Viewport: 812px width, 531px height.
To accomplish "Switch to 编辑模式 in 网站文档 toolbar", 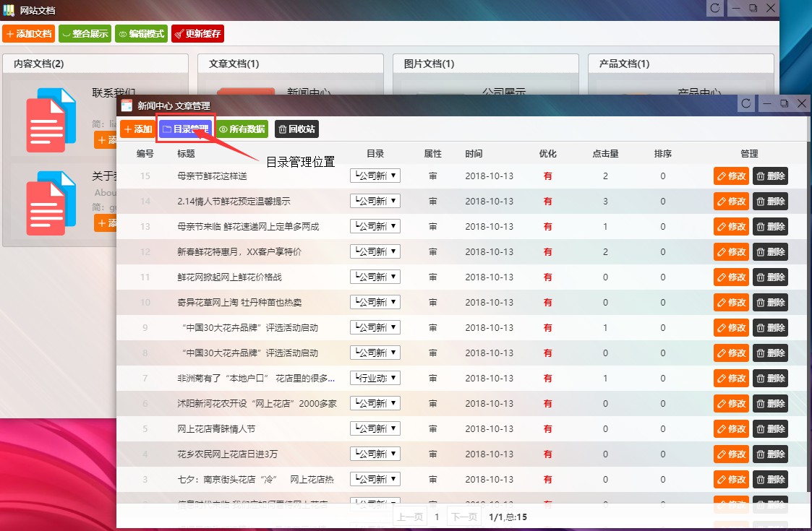I will click(x=142, y=34).
